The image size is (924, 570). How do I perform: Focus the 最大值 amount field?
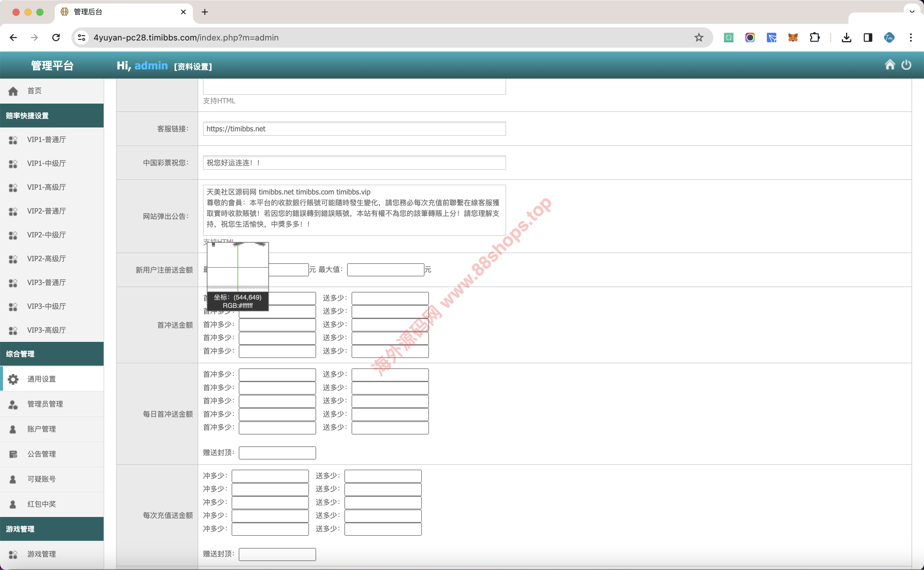point(385,270)
